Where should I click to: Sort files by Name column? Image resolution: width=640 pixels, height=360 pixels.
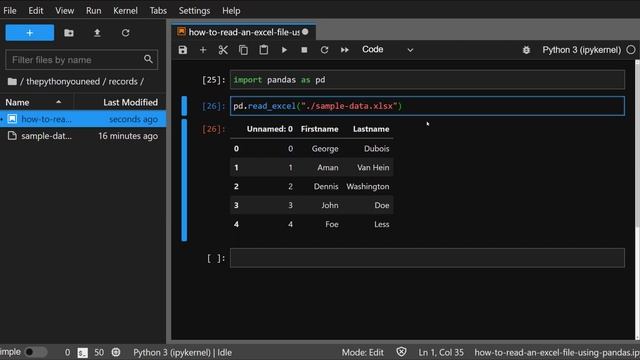(x=37, y=102)
